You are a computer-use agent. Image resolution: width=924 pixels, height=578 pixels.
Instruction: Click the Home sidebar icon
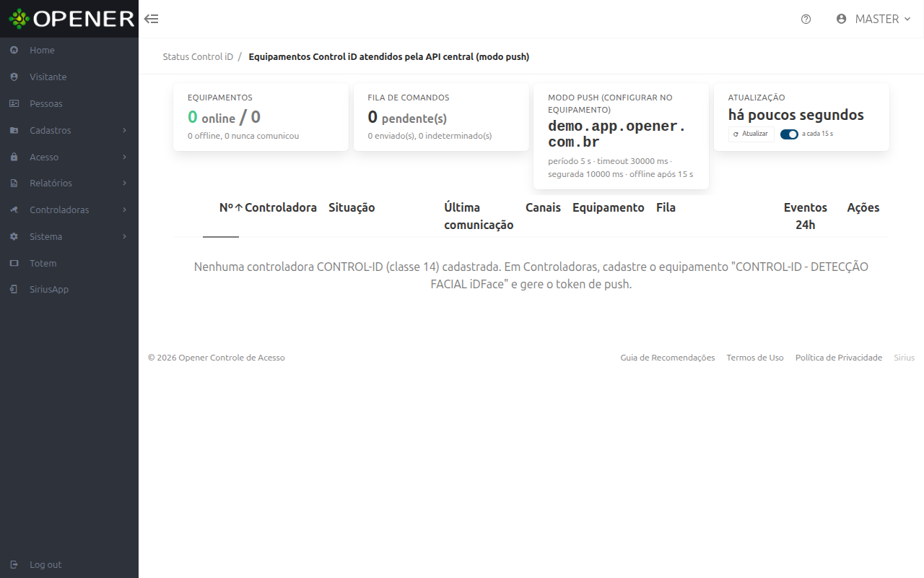[14, 51]
